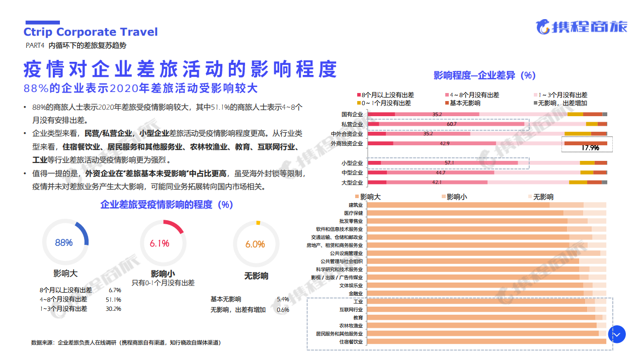The image size is (644, 362).
Task: Click the 居民服务和其他服务业 label in the chart
Action: (340, 334)
